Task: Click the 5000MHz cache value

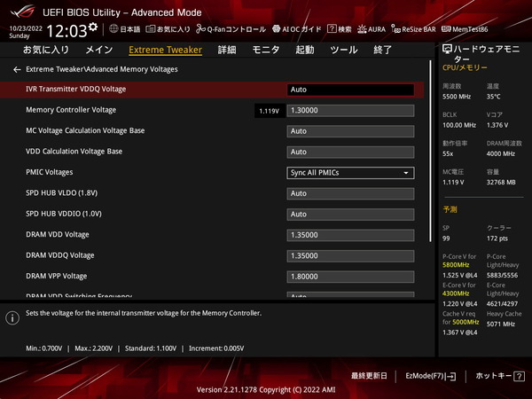Action: (465, 322)
